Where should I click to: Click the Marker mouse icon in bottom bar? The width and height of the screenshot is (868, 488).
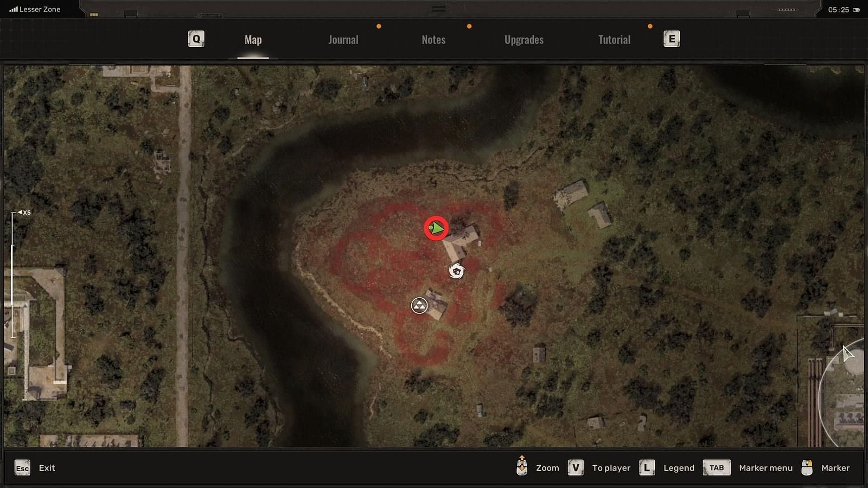807,466
